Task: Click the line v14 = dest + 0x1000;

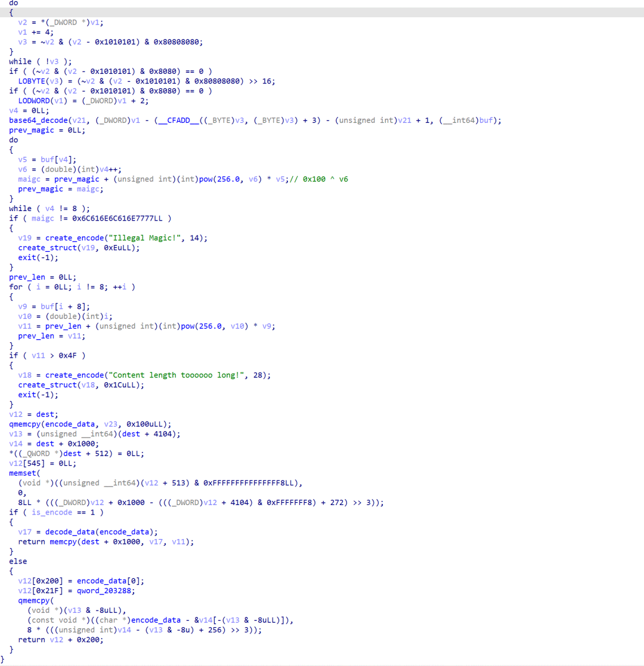Action: (54, 444)
